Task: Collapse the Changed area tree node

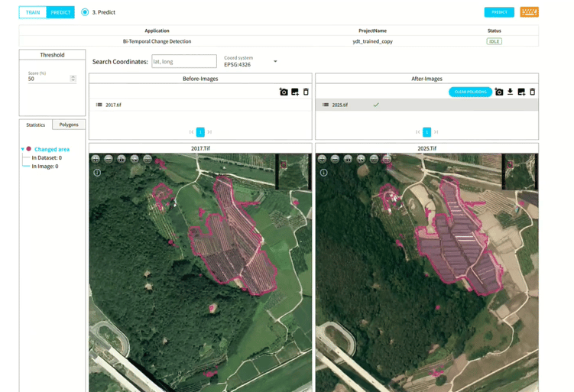Action: 23,149
